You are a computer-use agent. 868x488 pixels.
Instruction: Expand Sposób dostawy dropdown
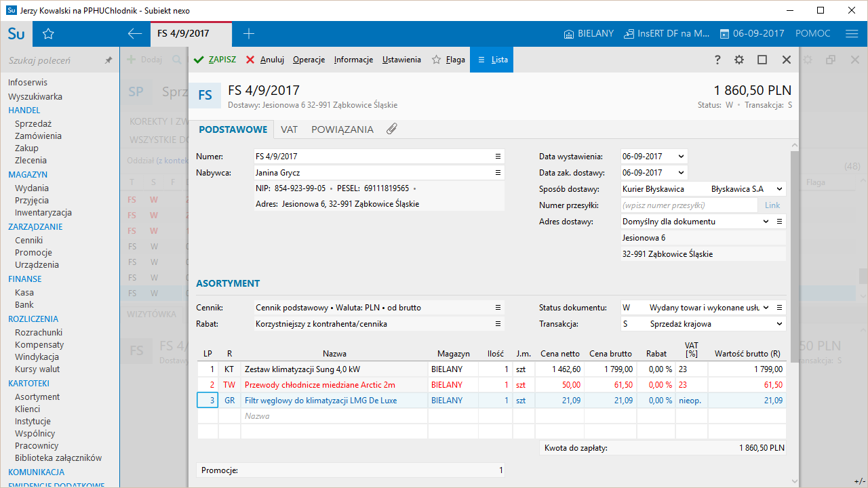click(x=779, y=189)
